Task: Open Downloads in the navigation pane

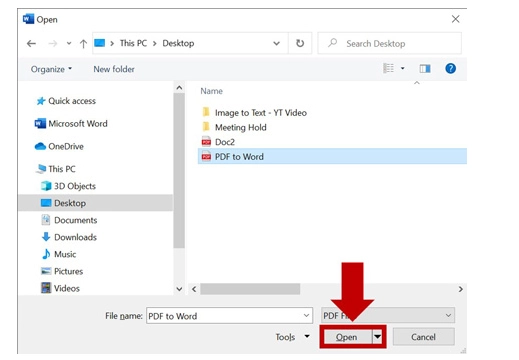Action: [x=69, y=237]
